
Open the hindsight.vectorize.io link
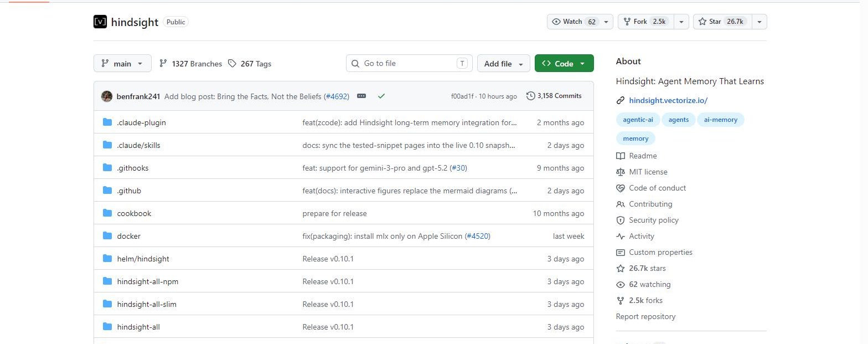pos(668,101)
